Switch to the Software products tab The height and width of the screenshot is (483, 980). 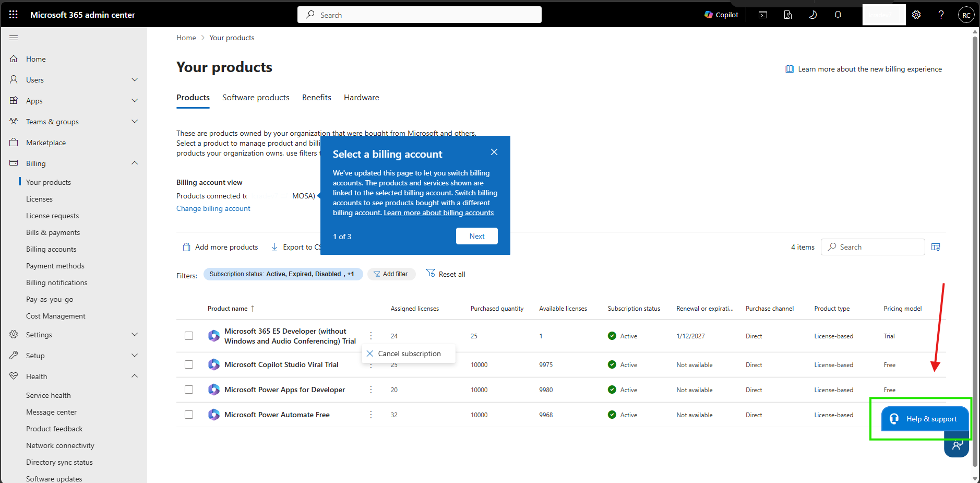click(256, 98)
